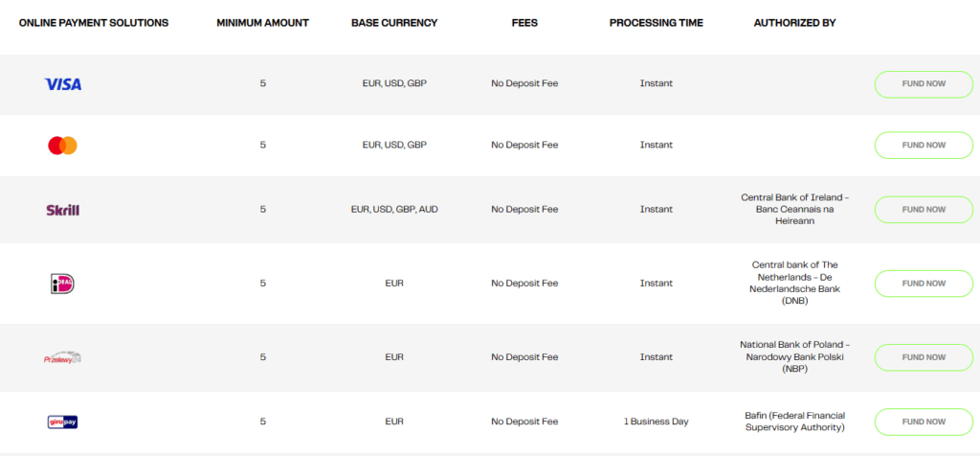
Task: Click the Online Payment Solutions column header
Action: [x=94, y=23]
